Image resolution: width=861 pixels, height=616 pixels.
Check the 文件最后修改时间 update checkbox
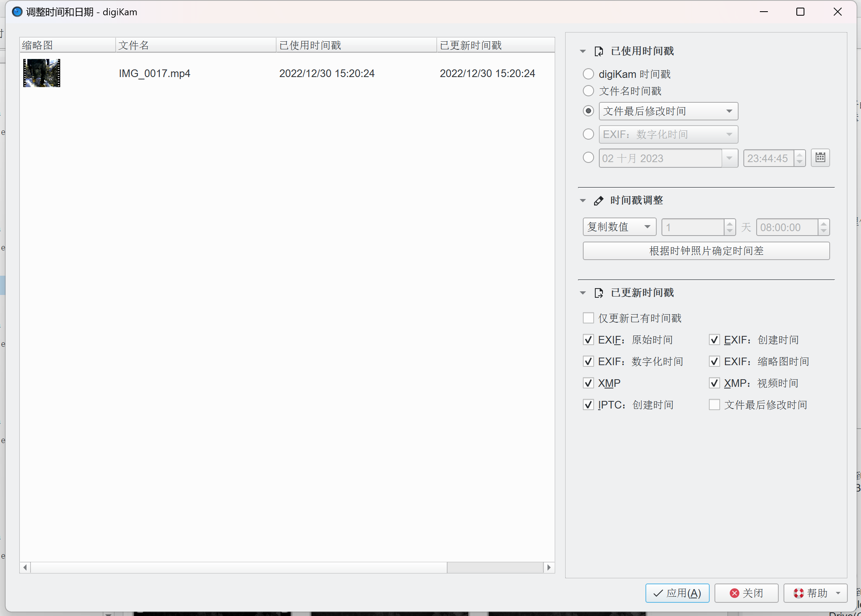coord(714,405)
